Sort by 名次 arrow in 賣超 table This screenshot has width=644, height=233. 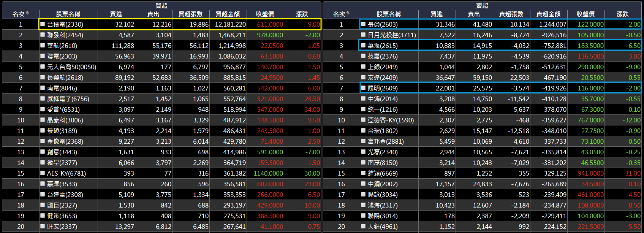(x=348, y=14)
